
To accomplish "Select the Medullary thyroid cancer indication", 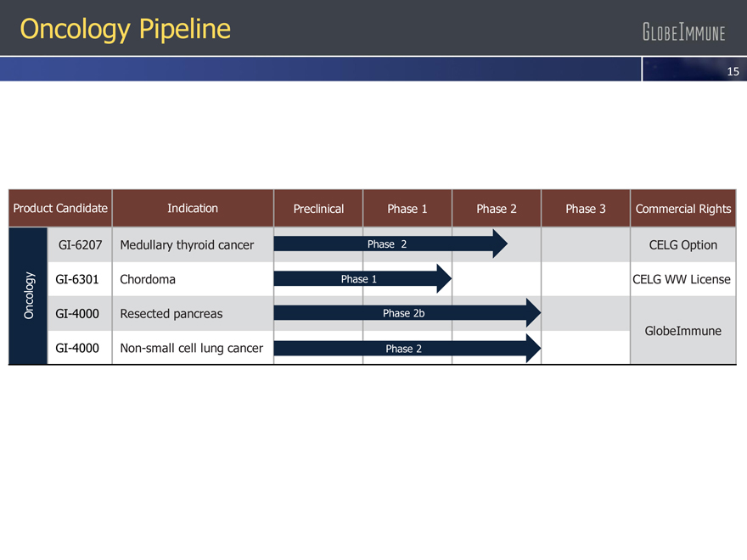I will (x=187, y=245).
